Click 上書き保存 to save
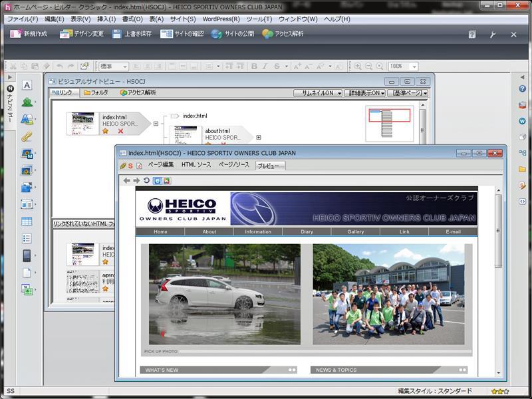The width and height of the screenshot is (532, 399). click(132, 34)
